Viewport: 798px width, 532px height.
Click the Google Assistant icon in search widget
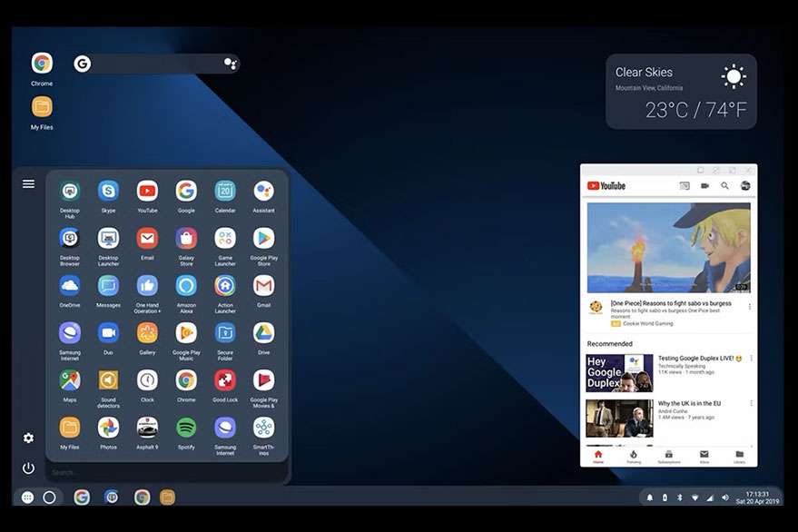point(230,64)
